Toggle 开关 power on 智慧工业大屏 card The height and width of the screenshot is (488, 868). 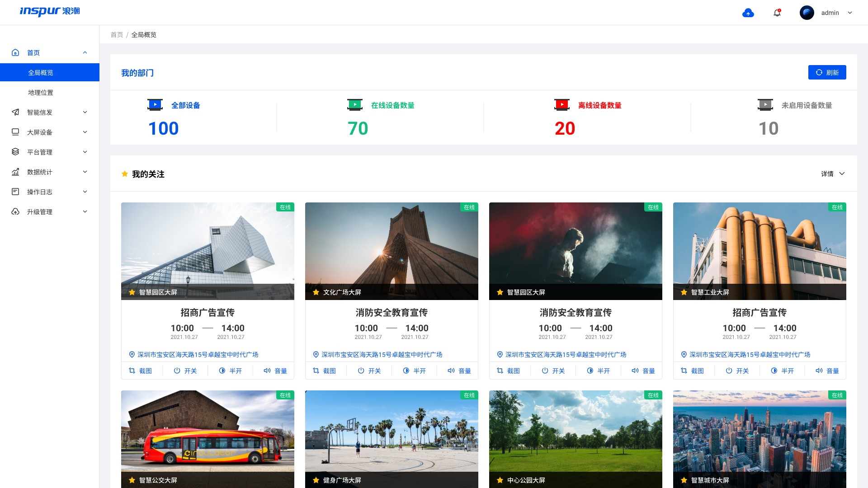coord(737,371)
